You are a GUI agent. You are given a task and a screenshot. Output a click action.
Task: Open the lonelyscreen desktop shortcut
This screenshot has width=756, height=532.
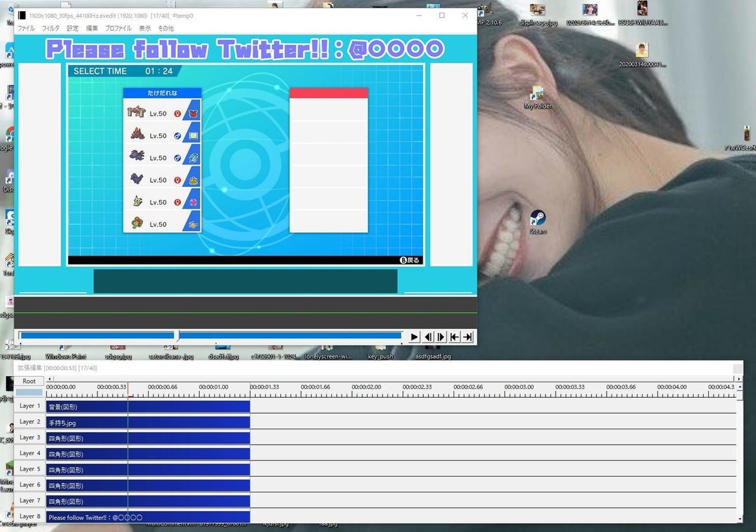(x=327, y=352)
